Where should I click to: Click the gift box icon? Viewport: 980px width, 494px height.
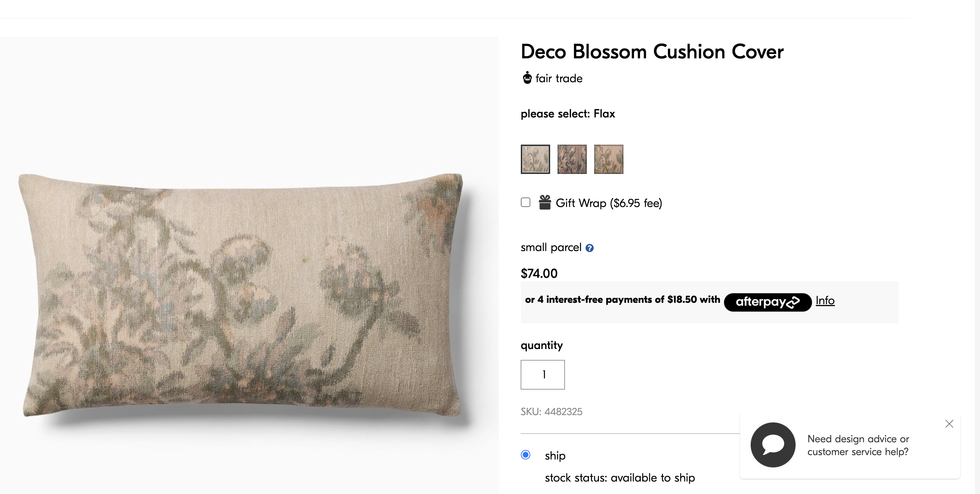544,203
